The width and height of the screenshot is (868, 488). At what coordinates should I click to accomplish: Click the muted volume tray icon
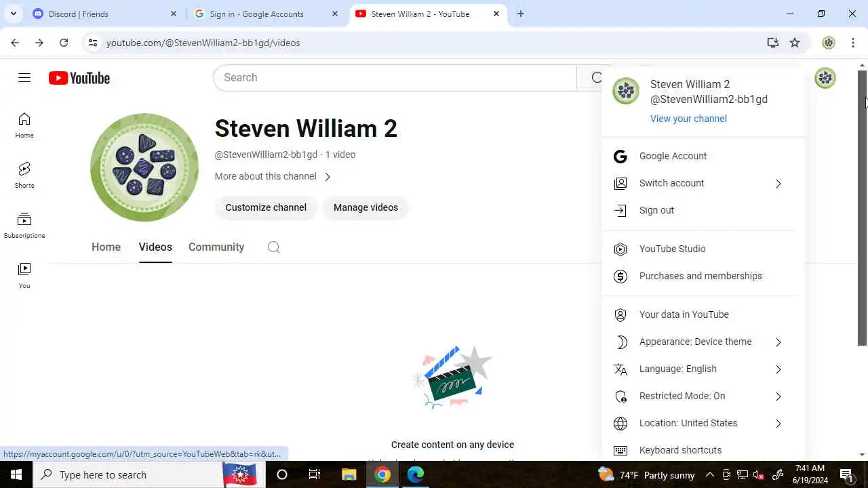[x=759, y=474]
